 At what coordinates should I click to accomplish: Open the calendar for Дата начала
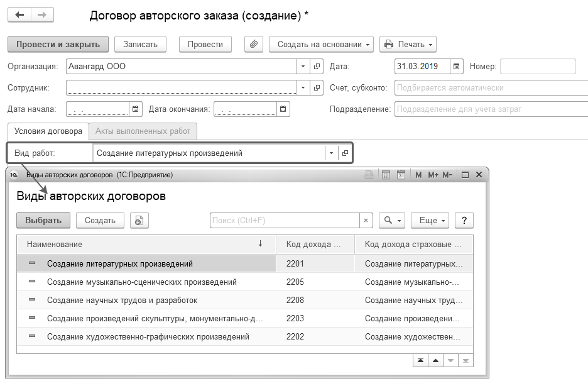[135, 109]
